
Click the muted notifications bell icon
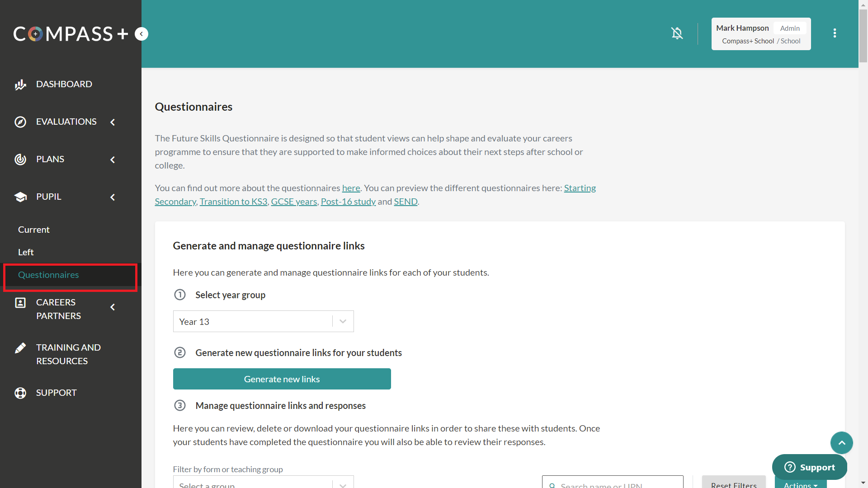(677, 33)
